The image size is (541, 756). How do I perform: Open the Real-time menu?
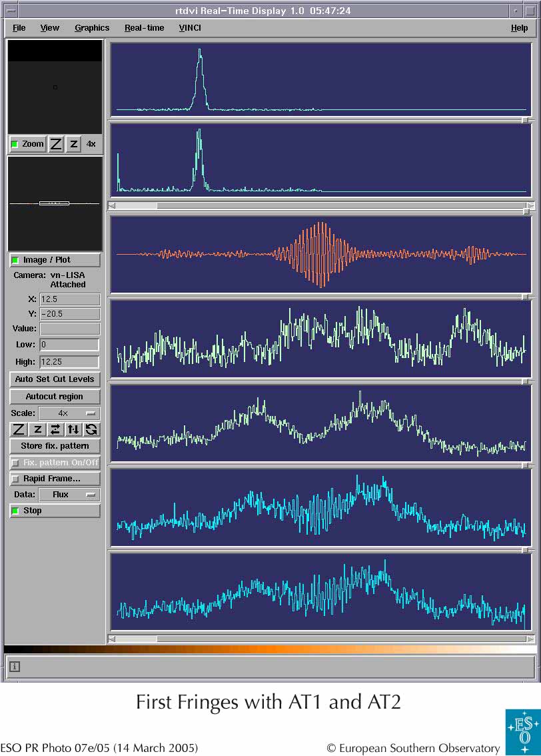click(144, 28)
